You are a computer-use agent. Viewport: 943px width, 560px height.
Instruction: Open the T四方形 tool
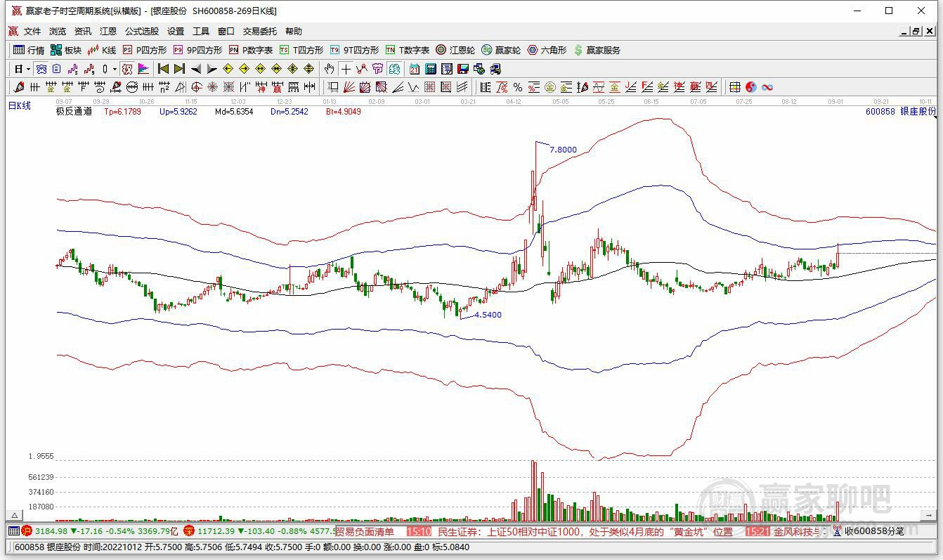pyautogui.click(x=301, y=50)
